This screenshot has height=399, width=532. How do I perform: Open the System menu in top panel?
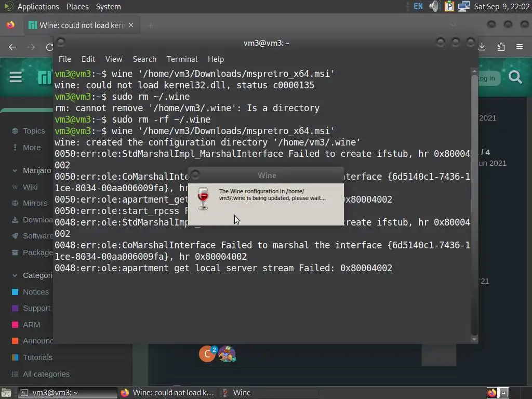(x=108, y=6)
